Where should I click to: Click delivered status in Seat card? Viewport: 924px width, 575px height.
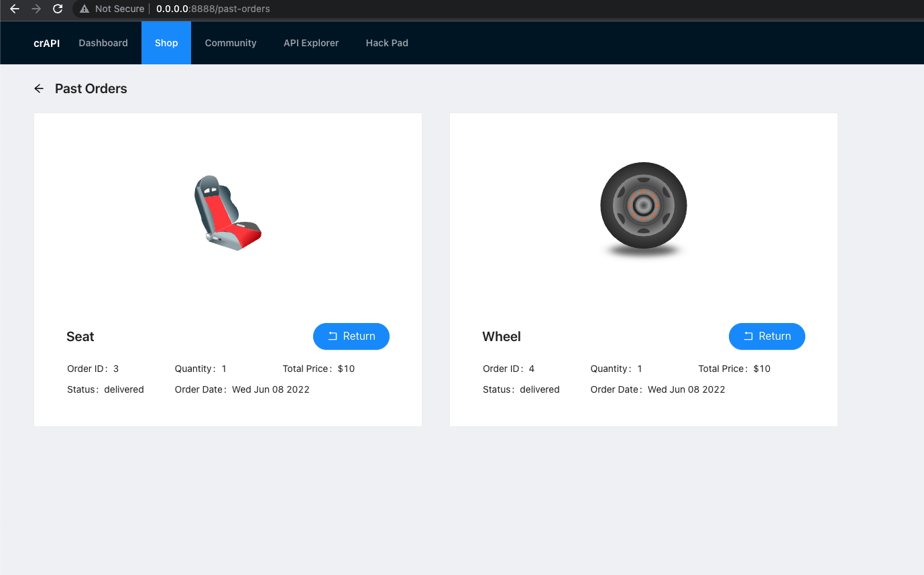pyautogui.click(x=124, y=389)
